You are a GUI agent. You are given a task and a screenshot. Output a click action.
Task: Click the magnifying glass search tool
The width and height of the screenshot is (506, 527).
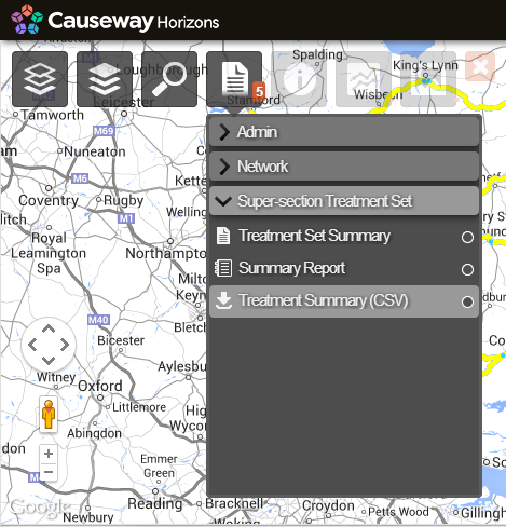(x=169, y=79)
